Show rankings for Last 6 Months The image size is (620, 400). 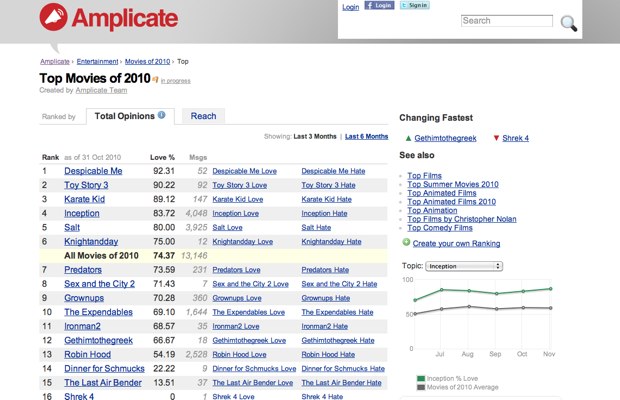tap(367, 136)
